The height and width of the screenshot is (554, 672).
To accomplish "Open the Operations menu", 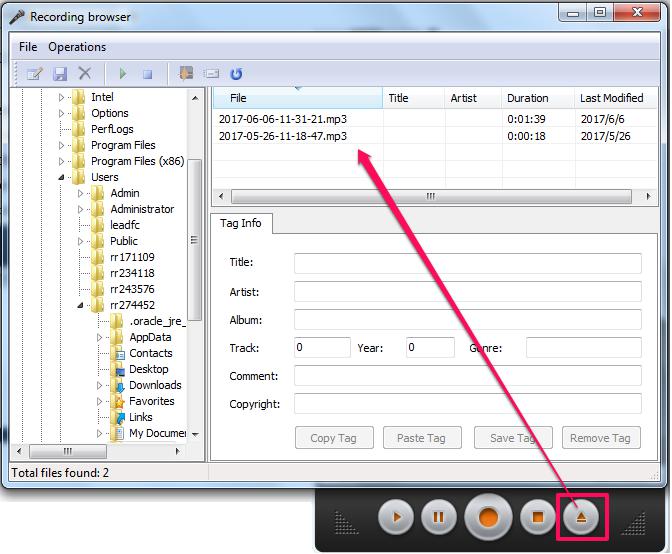I will (77, 47).
